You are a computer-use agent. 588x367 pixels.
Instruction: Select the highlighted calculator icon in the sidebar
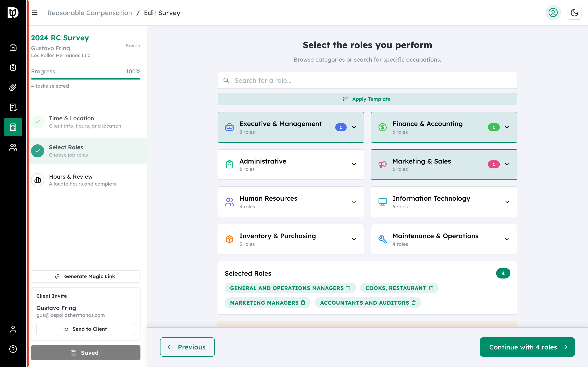pyautogui.click(x=13, y=127)
